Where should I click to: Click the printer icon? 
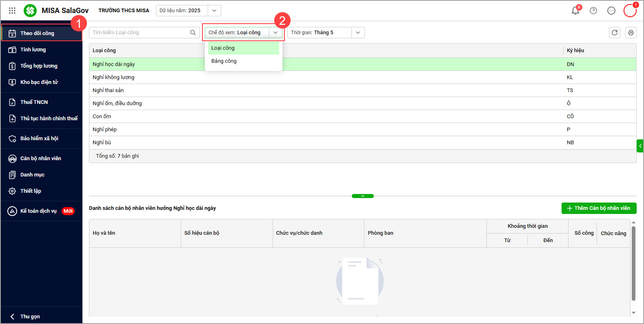631,33
